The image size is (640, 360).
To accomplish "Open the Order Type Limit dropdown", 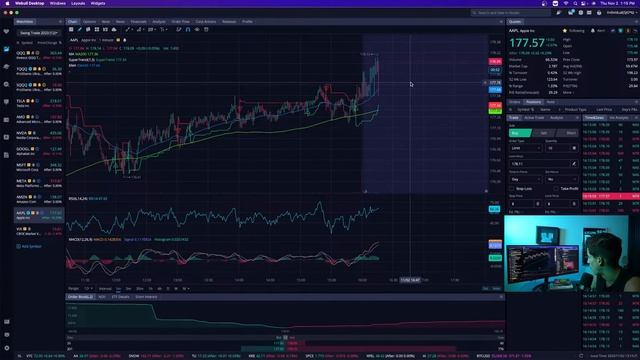I will pyautogui.click(x=525, y=148).
